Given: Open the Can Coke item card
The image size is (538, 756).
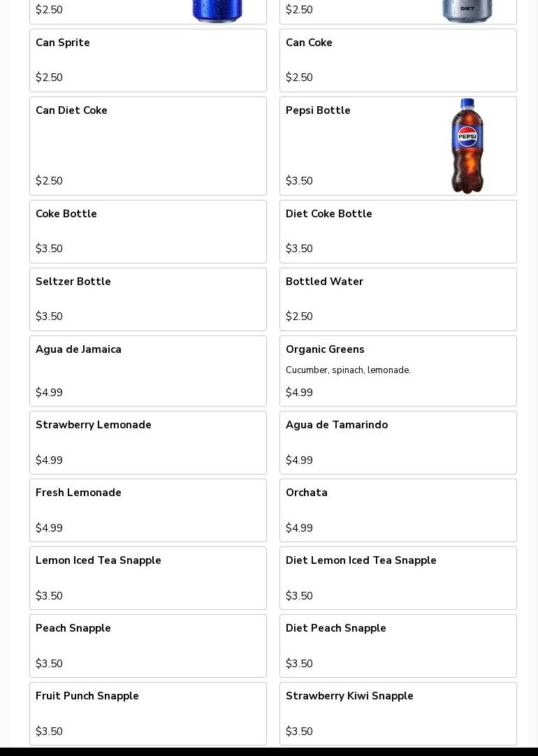Looking at the screenshot, I should pyautogui.click(x=398, y=60).
